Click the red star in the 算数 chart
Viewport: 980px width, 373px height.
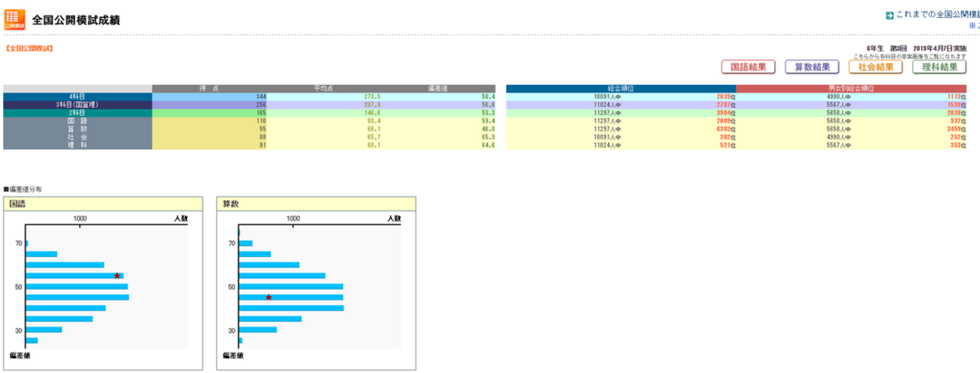coord(268,298)
